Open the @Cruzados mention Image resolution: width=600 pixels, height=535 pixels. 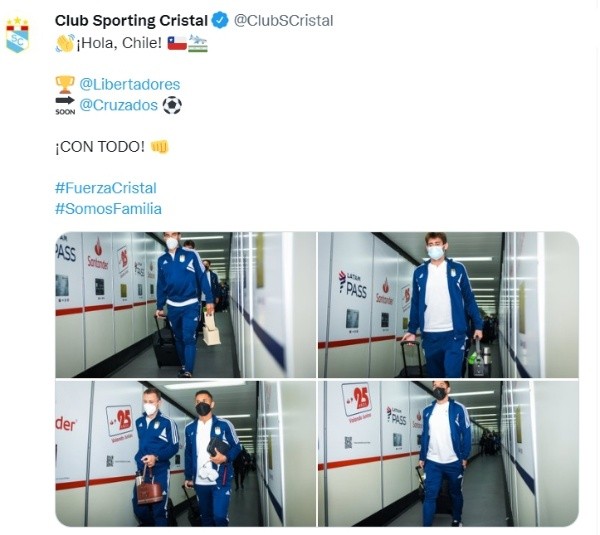tap(119, 105)
